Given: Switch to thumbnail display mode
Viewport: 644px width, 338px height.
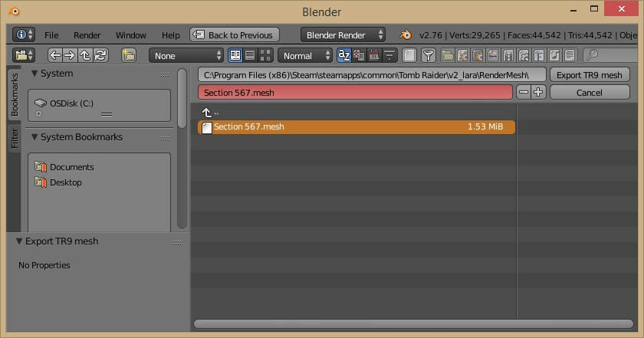Looking at the screenshot, I should click(265, 55).
